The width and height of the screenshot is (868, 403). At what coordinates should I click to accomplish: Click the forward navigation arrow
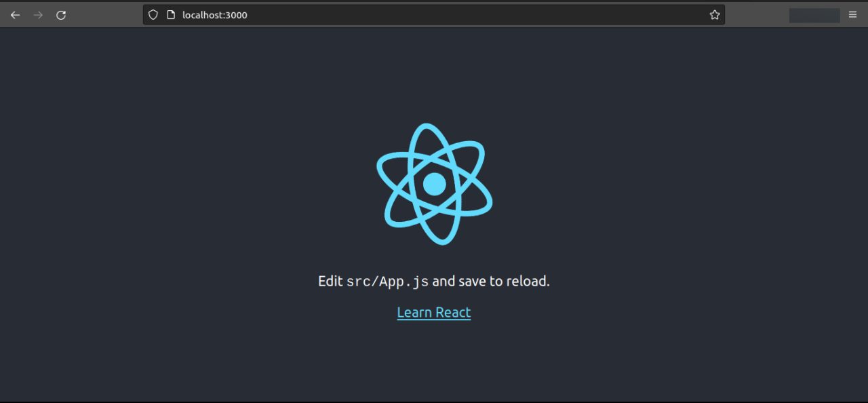(38, 14)
